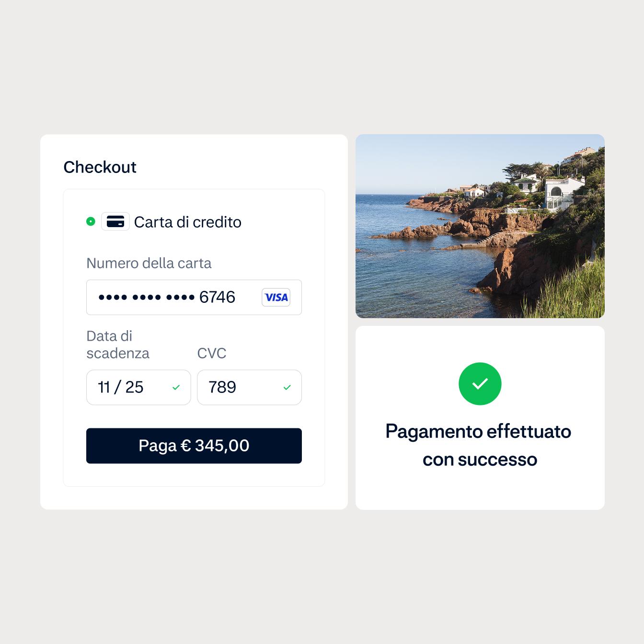This screenshot has height=644, width=644.
Task: Click the Checkout heading
Action: (100, 167)
